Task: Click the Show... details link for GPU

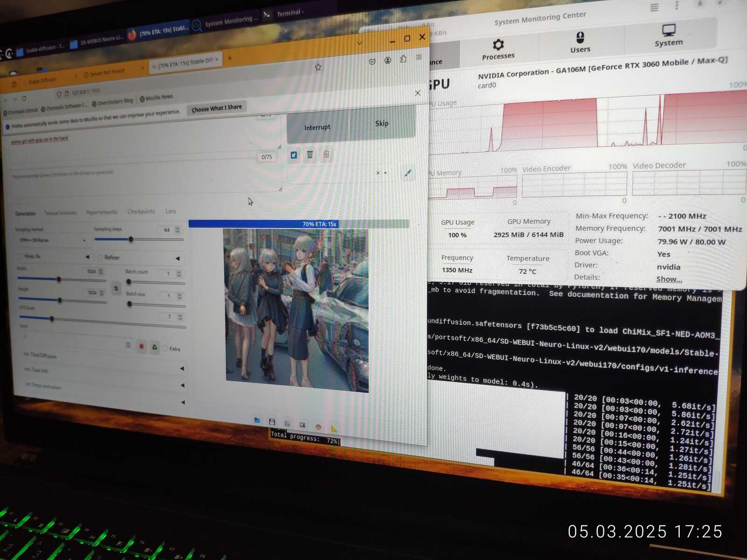Action: point(669,279)
